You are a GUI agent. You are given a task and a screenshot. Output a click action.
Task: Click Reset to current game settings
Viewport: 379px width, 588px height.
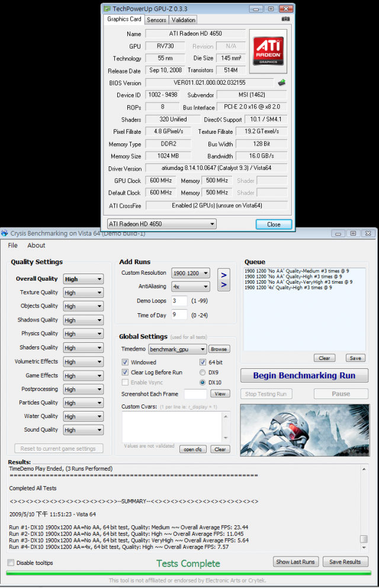click(58, 448)
